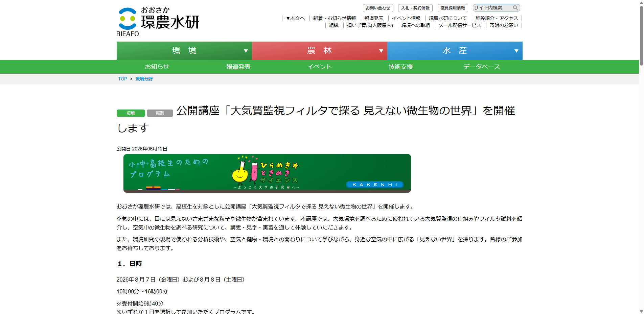Expand the 環境 category dropdown arrow
644x314 pixels.
[x=246, y=51]
